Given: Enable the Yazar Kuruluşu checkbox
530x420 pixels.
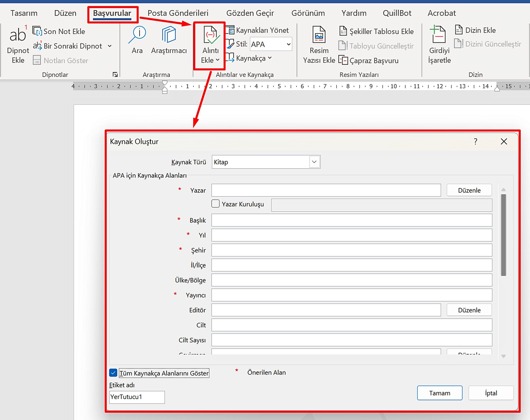Looking at the screenshot, I should 215,204.
